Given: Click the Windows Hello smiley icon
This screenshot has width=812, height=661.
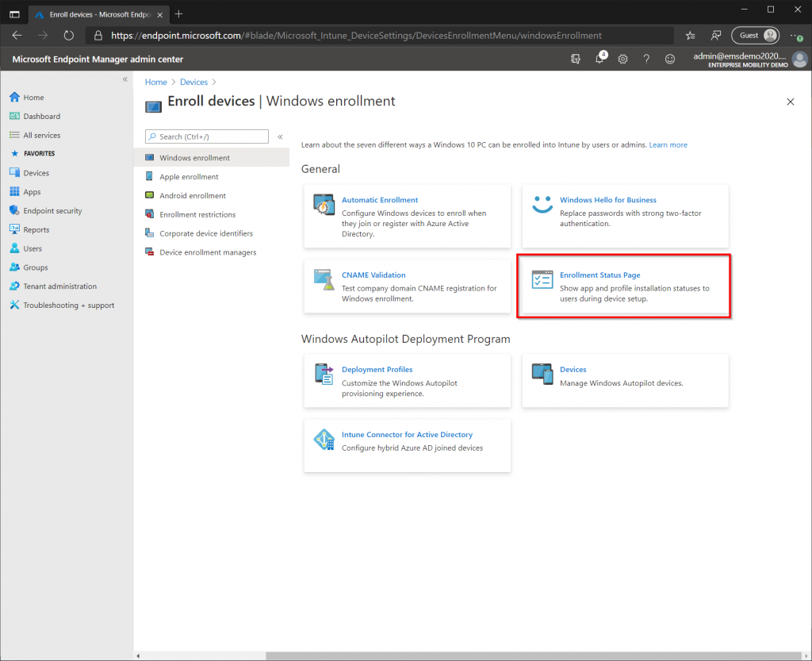Looking at the screenshot, I should (542, 204).
